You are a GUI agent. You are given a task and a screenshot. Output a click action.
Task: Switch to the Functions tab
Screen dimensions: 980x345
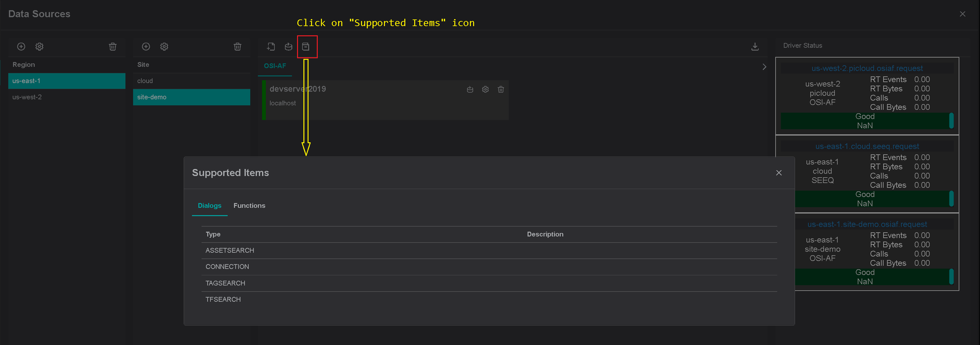[x=250, y=205]
